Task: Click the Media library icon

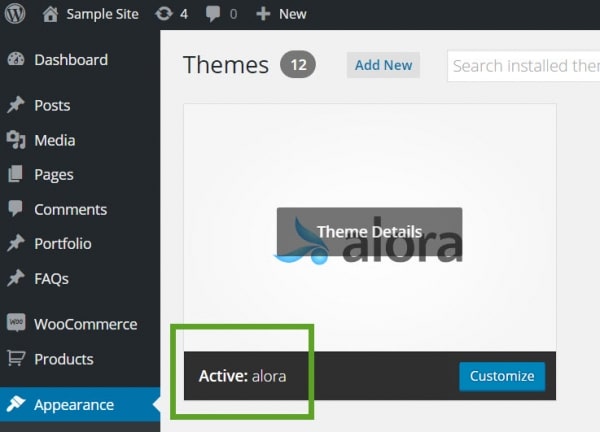Action: point(16,140)
